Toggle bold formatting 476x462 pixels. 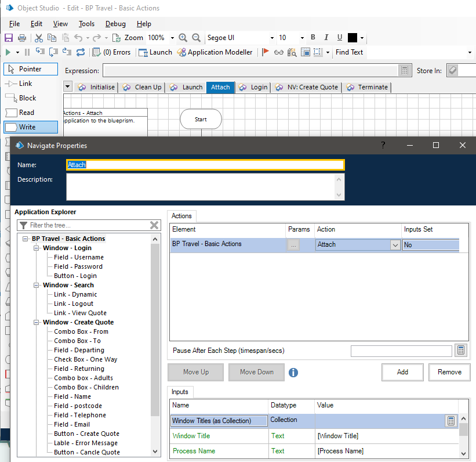[x=313, y=38]
